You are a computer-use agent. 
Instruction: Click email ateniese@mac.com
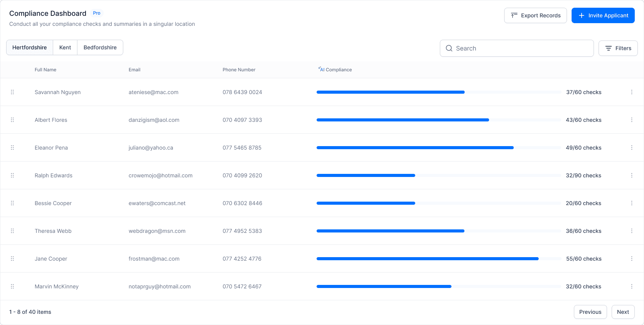coord(154,92)
